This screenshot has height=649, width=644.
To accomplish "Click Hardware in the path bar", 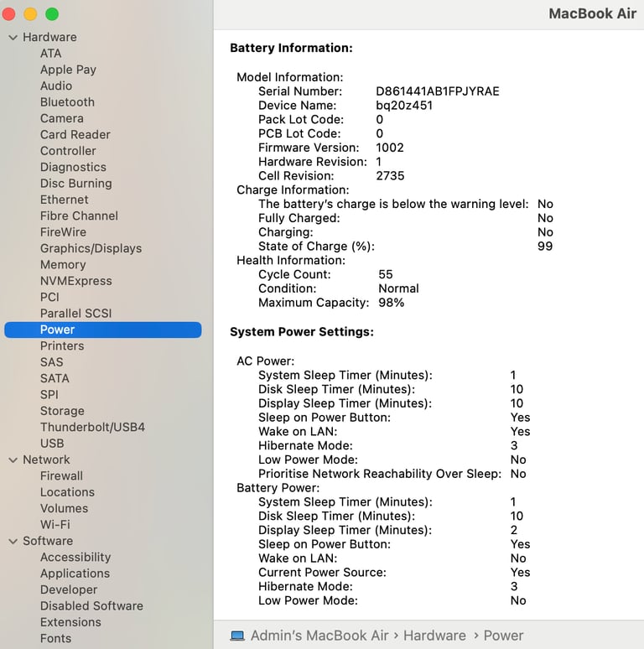I will point(434,636).
